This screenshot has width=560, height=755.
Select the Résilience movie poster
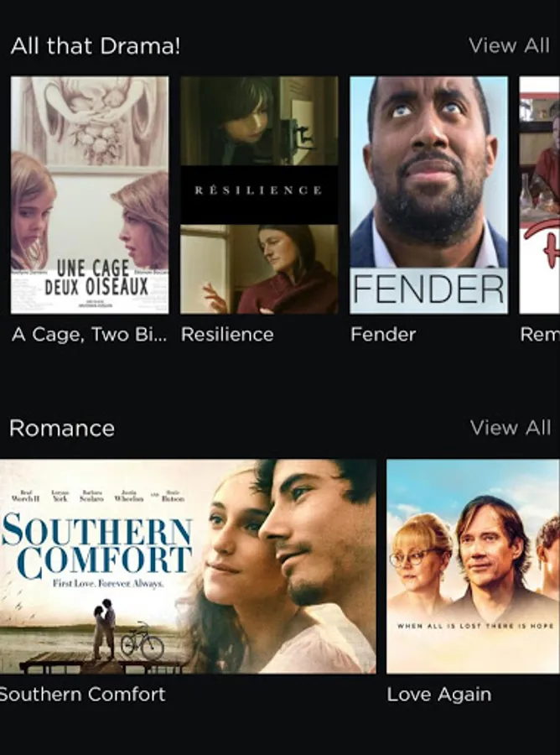tap(259, 195)
